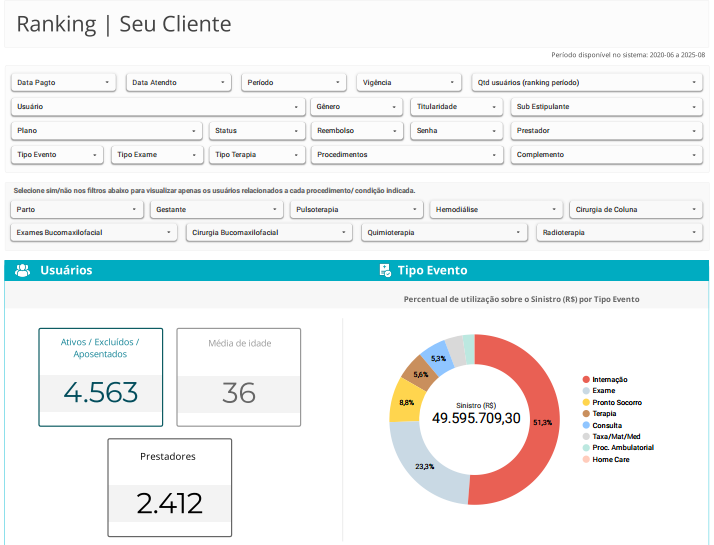The image size is (714, 545).
Task: Expand the Prestador filter dropdown
Action: [x=605, y=130]
